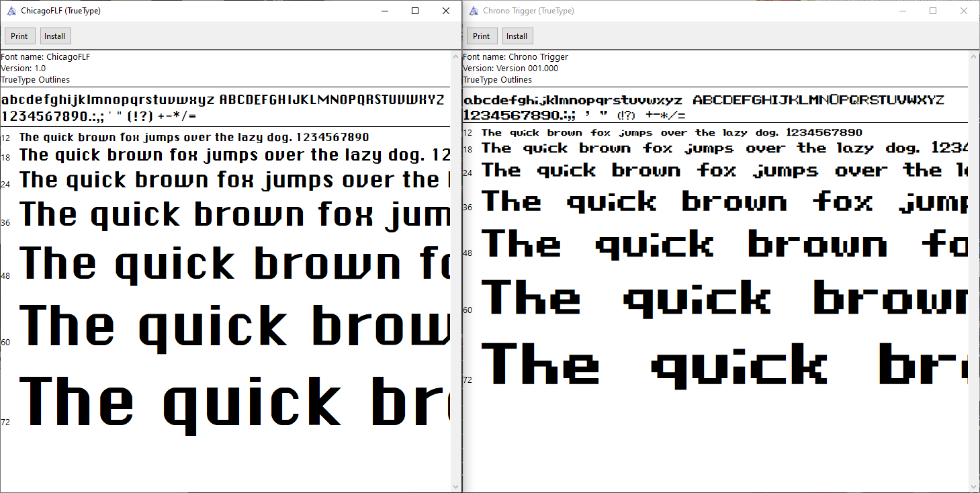Viewport: 980px width, 493px height.
Task: Close the Chrono Trigger font window
Action: point(964,11)
